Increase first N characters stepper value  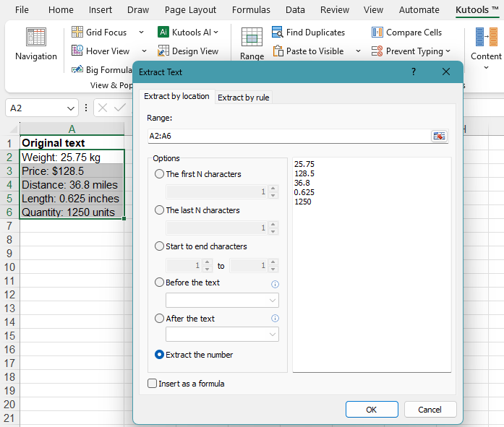(273, 189)
